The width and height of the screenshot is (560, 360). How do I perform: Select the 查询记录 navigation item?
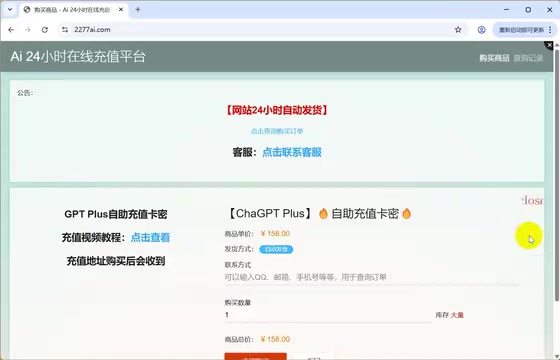point(528,58)
